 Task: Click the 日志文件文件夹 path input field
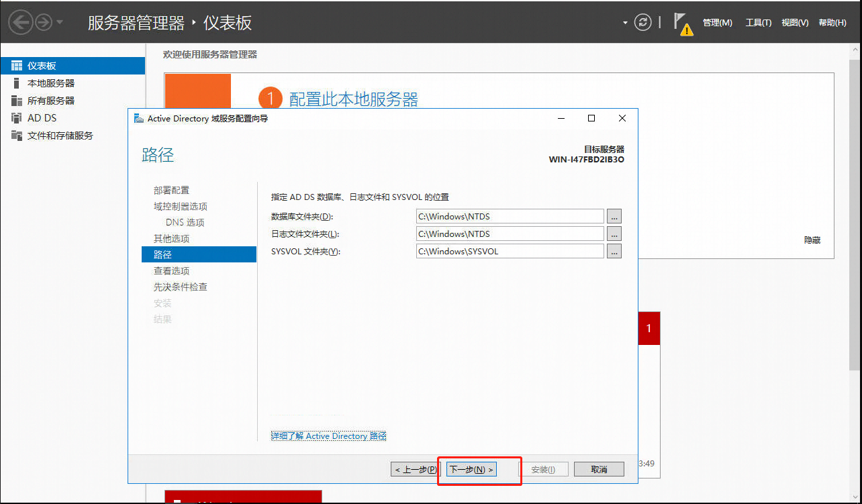[510, 234]
